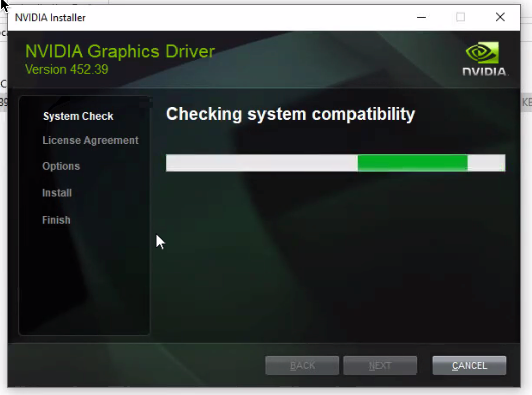
Task: Select the System Check step
Action: point(78,116)
